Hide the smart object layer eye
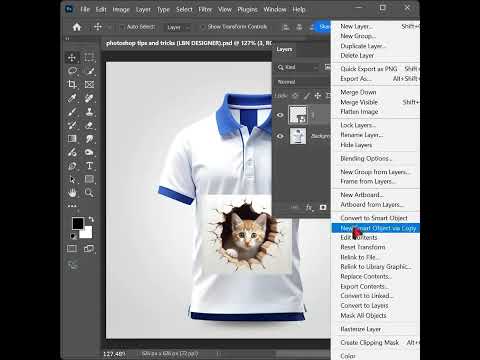This screenshot has width=480, height=360. click(280, 115)
